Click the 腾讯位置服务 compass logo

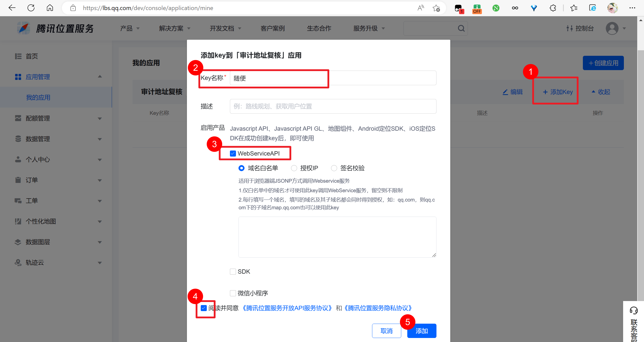pos(23,28)
